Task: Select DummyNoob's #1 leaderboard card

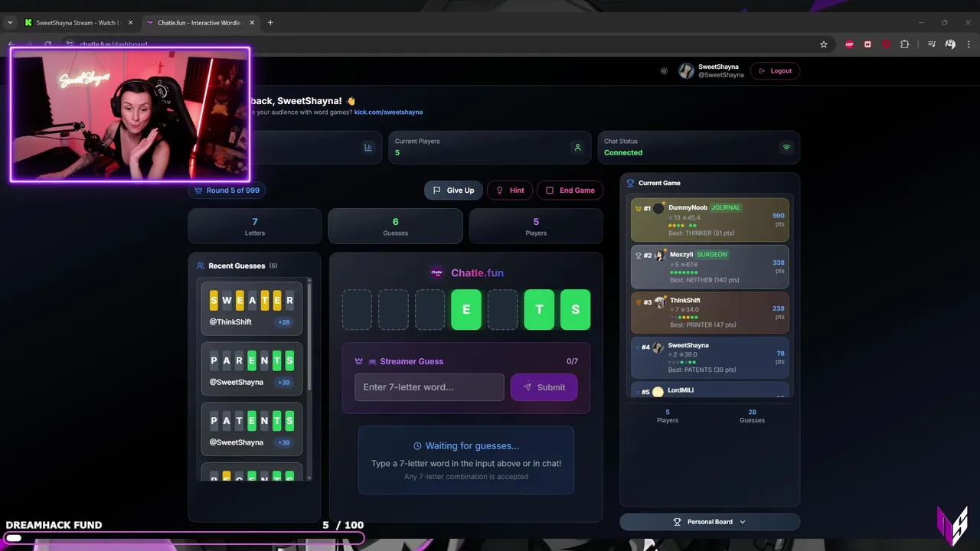Action: pos(710,220)
